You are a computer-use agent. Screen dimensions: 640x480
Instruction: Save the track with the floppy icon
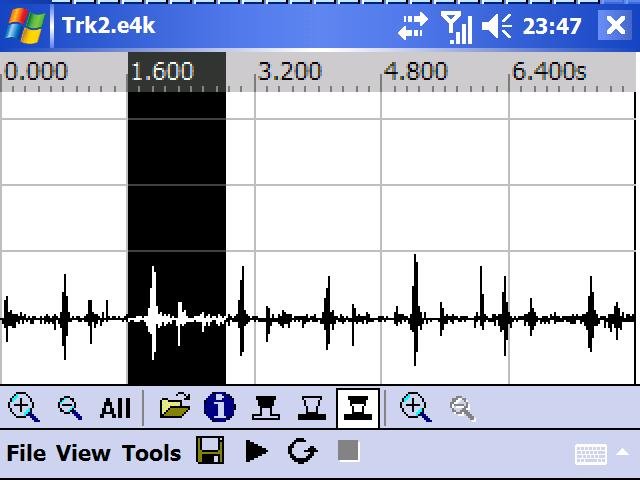210,450
